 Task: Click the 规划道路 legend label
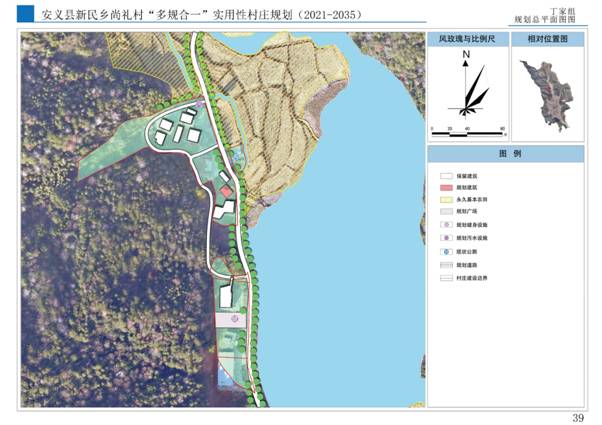(466, 265)
